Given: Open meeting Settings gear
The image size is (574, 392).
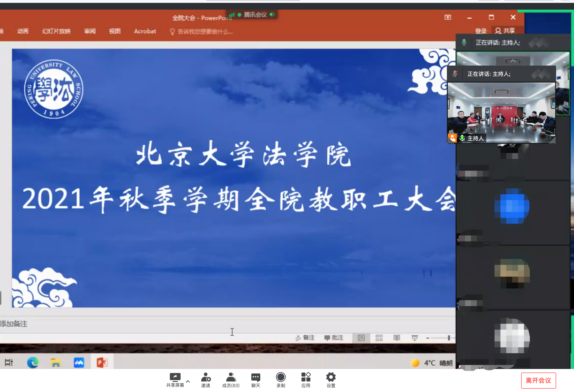Looking at the screenshot, I should (331, 377).
